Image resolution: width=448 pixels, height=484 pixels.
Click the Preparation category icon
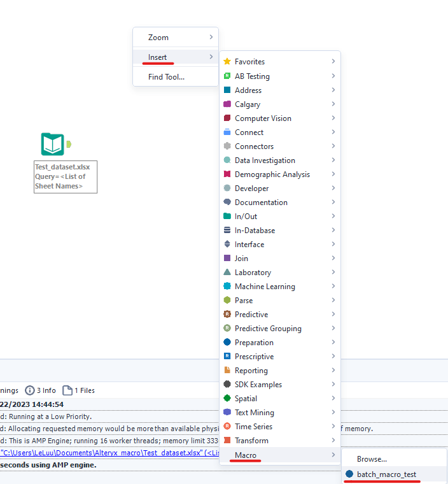tap(227, 342)
